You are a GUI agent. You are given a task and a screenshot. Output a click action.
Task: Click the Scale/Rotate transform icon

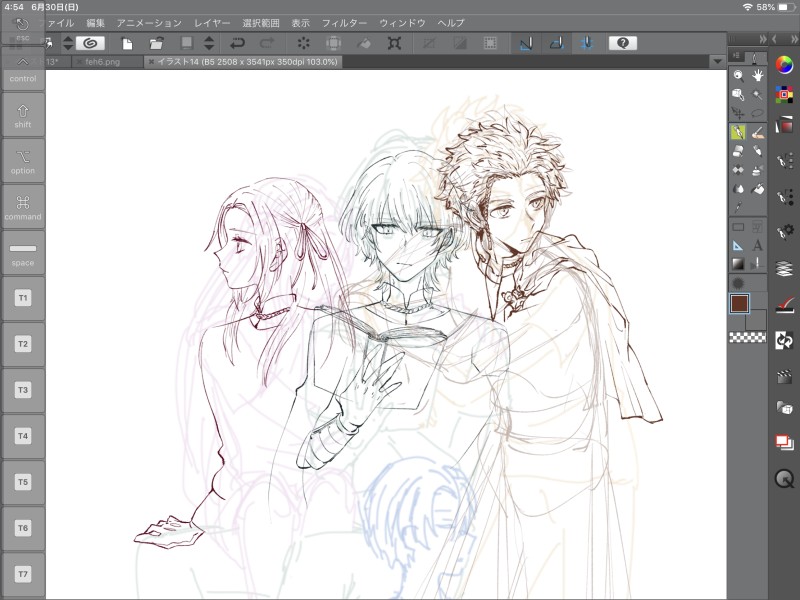[x=394, y=43]
